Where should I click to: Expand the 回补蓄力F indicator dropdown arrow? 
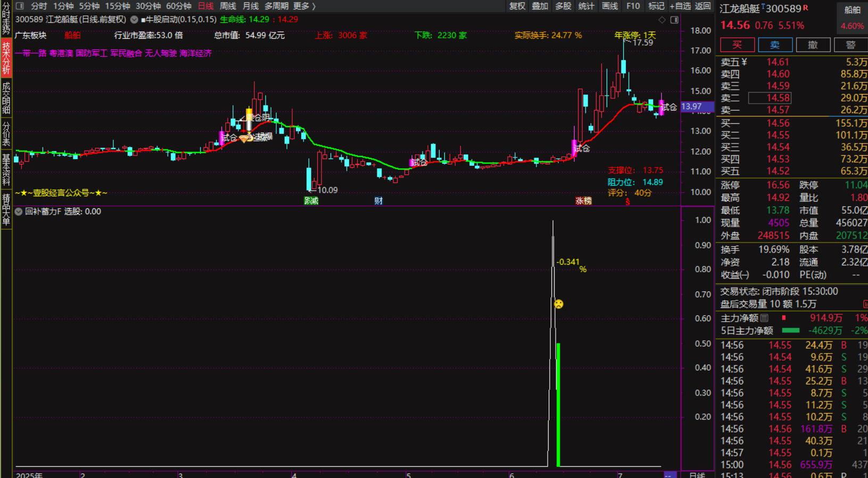click(19, 212)
